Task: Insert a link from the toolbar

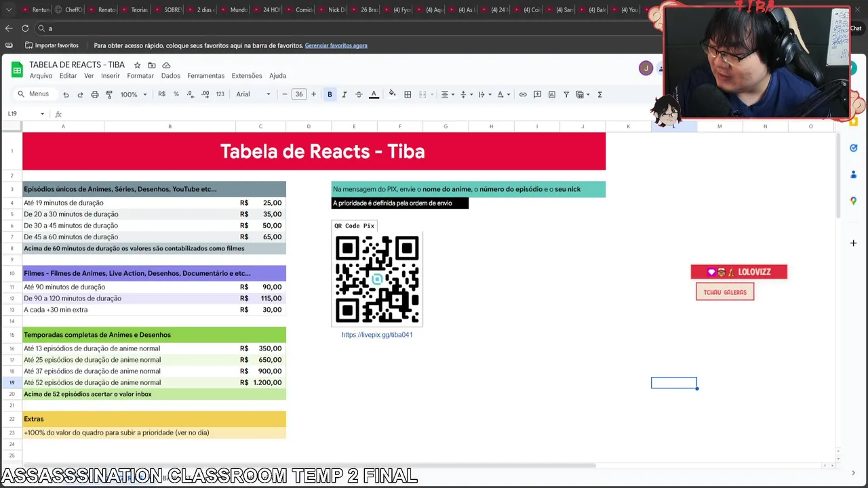Action: tap(523, 94)
